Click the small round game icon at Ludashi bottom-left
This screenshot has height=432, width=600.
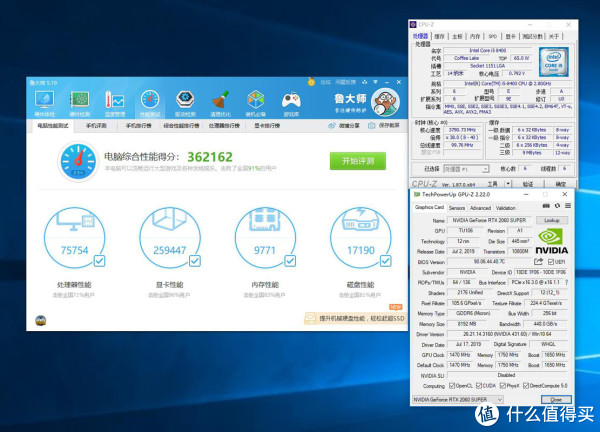(41, 320)
